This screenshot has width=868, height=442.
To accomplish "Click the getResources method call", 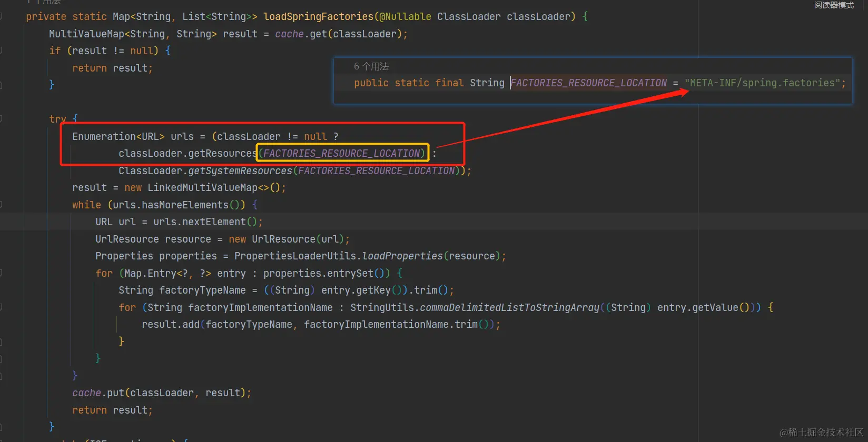I will point(223,154).
